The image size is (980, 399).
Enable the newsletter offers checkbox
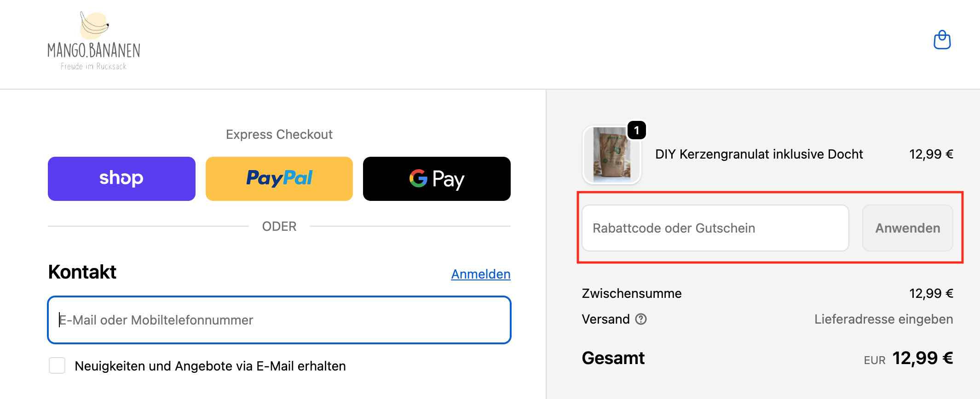57,366
